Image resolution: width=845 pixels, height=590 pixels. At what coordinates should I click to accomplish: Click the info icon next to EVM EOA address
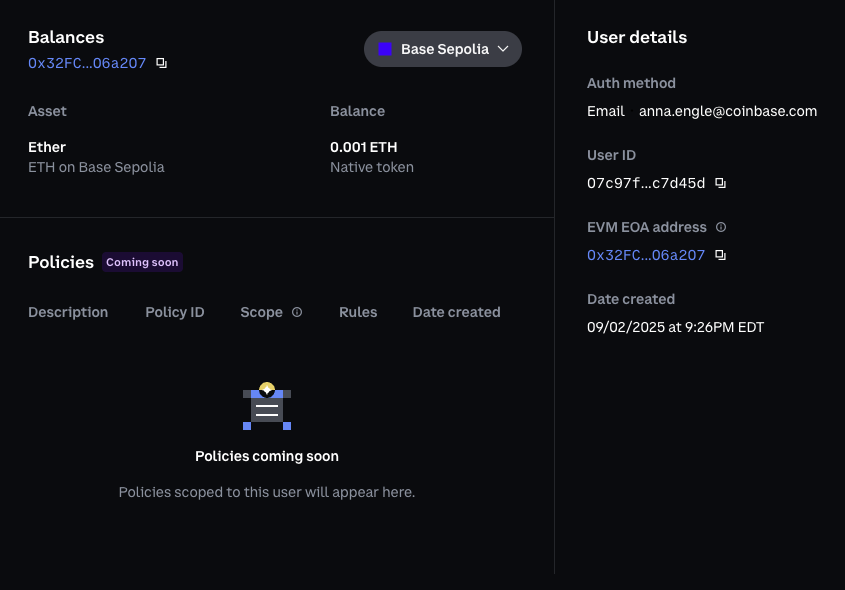[x=721, y=227]
